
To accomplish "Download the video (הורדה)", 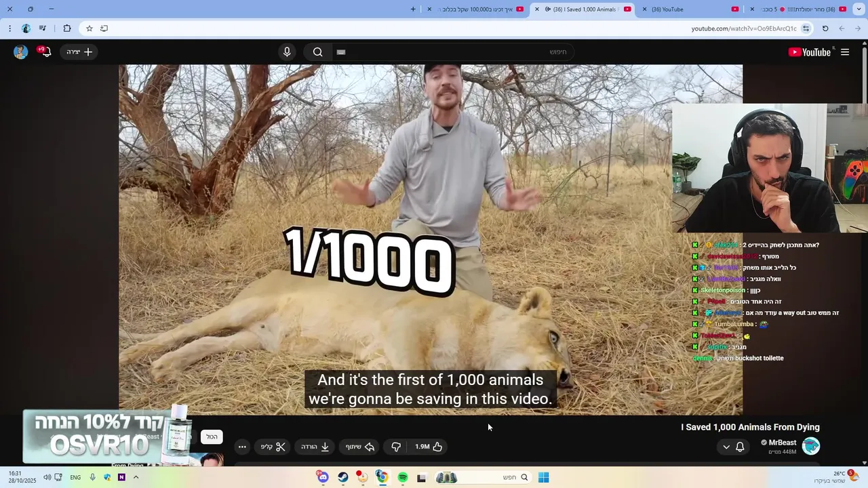I will click(315, 447).
